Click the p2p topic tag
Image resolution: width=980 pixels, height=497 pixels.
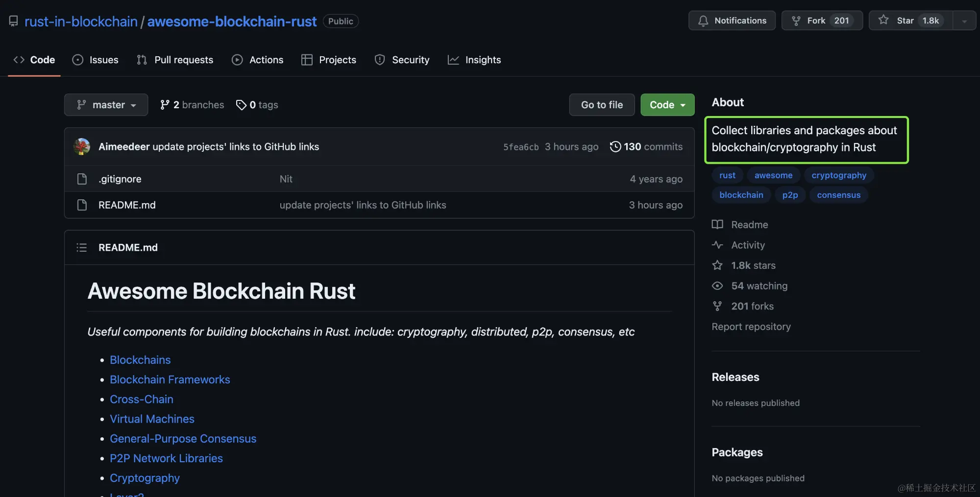[x=790, y=195]
